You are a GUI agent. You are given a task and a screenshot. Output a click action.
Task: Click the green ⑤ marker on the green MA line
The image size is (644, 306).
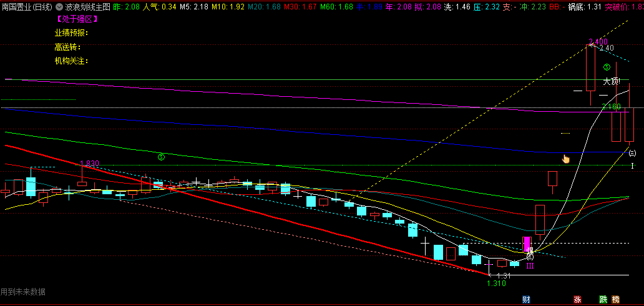161,157
